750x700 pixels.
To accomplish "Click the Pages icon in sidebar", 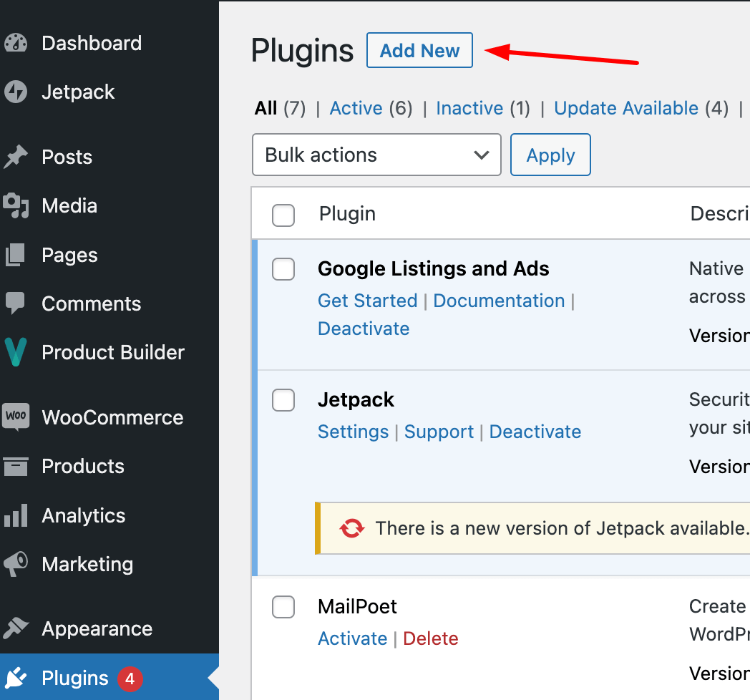I will tap(15, 255).
